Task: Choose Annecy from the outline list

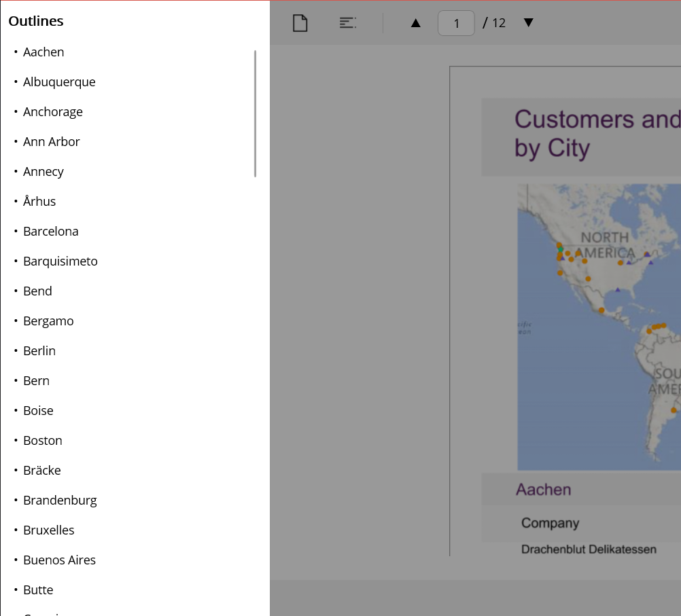Action: point(43,172)
